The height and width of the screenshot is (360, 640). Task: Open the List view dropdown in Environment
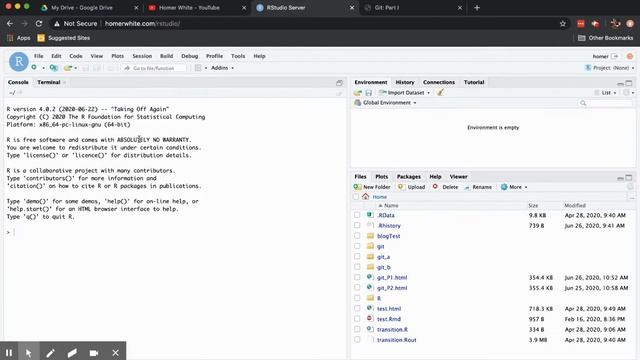(x=605, y=93)
